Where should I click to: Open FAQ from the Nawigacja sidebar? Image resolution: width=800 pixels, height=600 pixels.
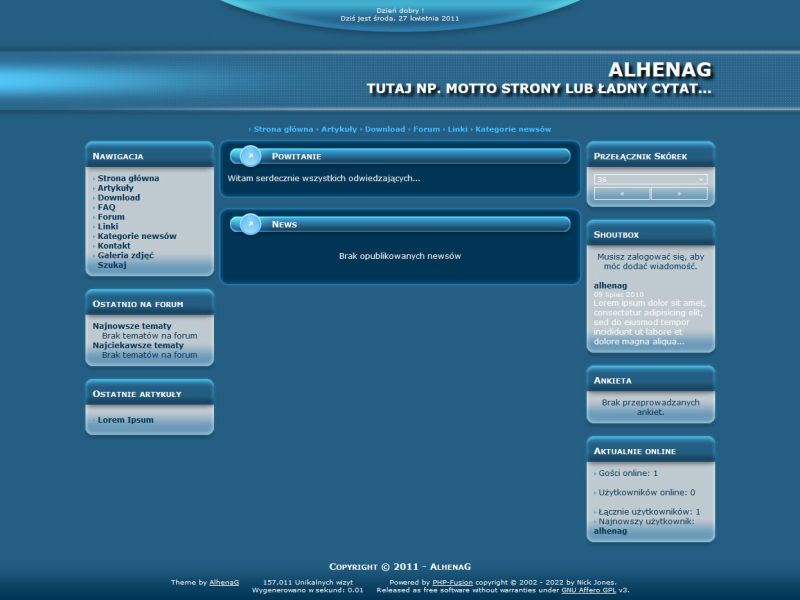click(106, 207)
